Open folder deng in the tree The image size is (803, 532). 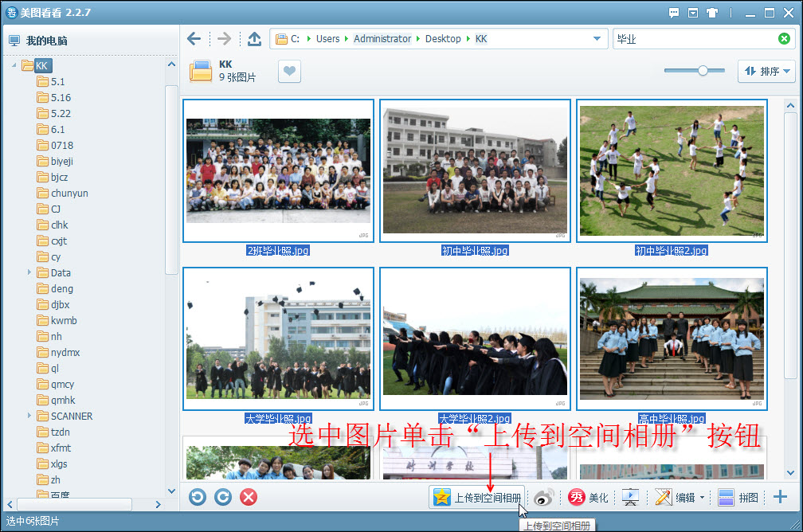click(55, 288)
